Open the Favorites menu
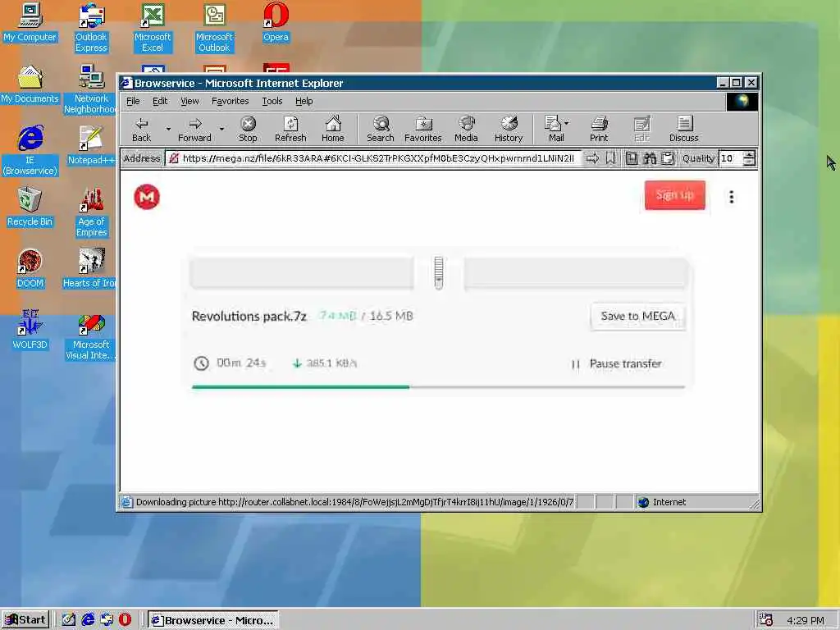The image size is (840, 630). pos(230,101)
